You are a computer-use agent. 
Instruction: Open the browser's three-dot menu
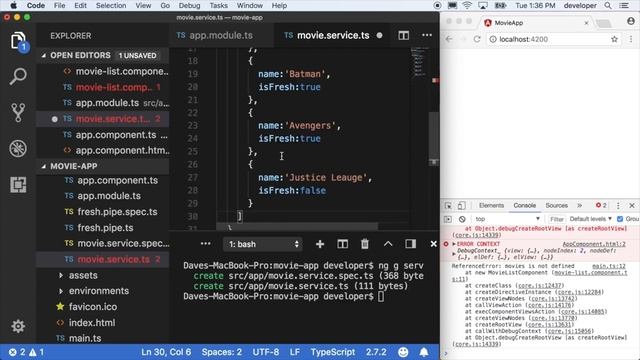[x=631, y=39]
